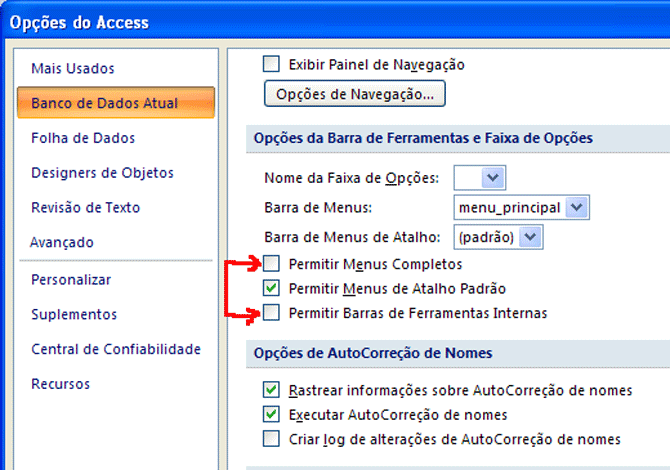Open Barra de Menus dropdown arrow
This screenshot has width=670, height=470.
[x=577, y=207]
